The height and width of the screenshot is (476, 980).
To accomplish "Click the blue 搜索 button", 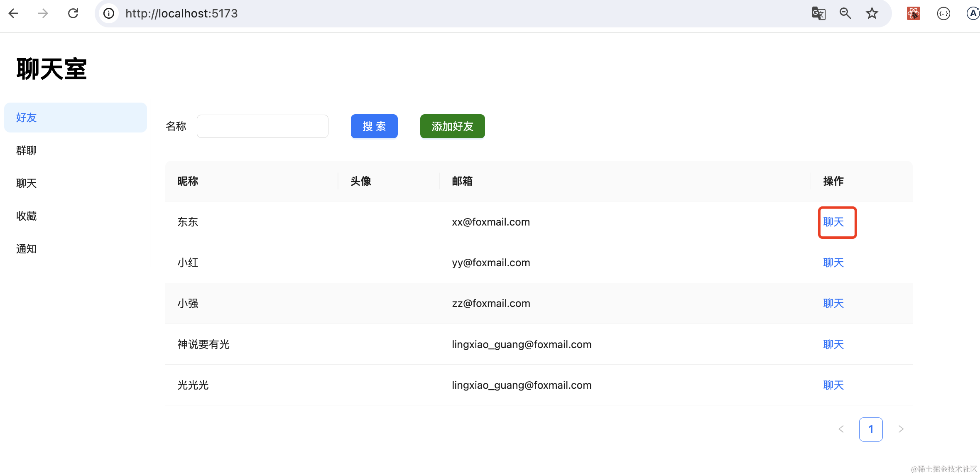I will click(374, 126).
